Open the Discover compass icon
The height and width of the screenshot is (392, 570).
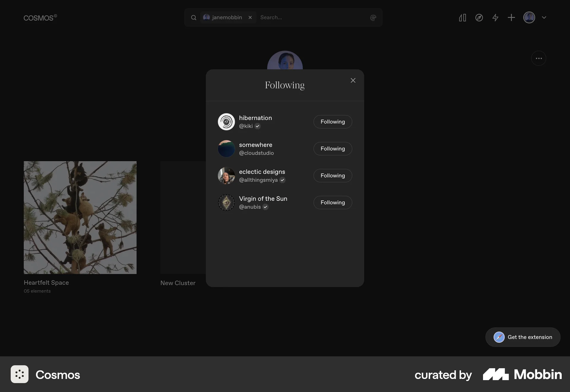tap(479, 18)
